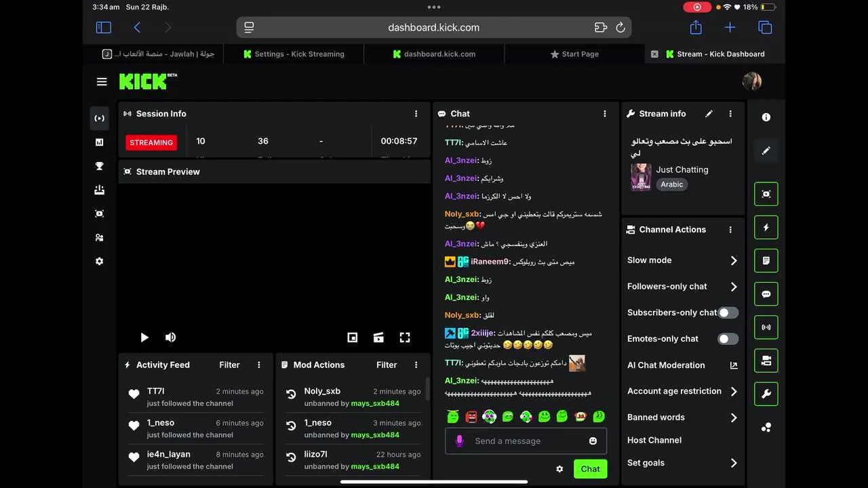Open chat settings gear next to Chat button
Image resolution: width=868 pixels, height=488 pixels.
(559, 469)
